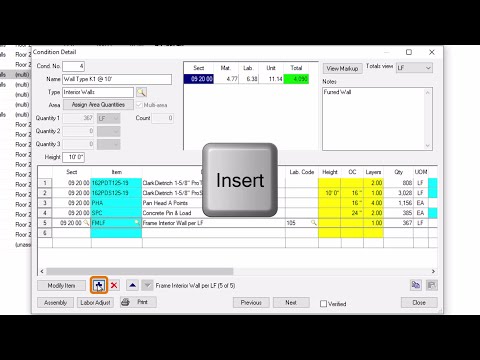This screenshot has width=480, height=360.
Task: Go to Next condition
Action: point(291,303)
